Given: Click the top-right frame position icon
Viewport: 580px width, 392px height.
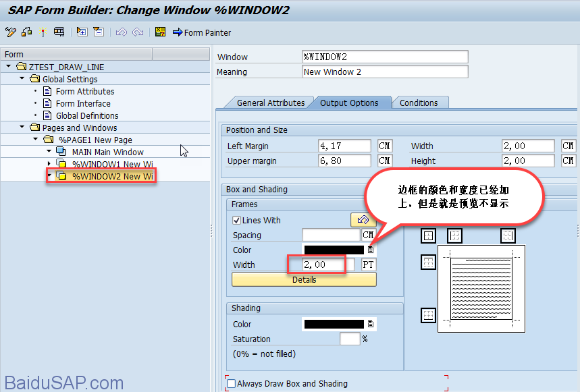Looking at the screenshot, I should tap(508, 235).
